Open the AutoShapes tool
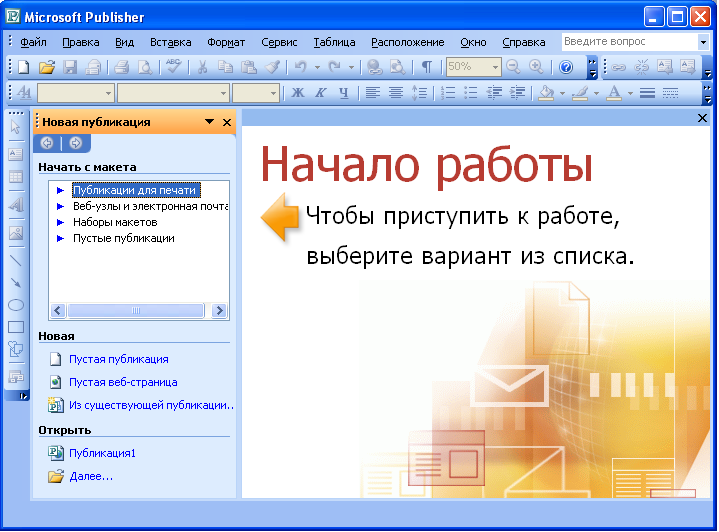Viewport: 719px width, 532px height. click(16, 349)
